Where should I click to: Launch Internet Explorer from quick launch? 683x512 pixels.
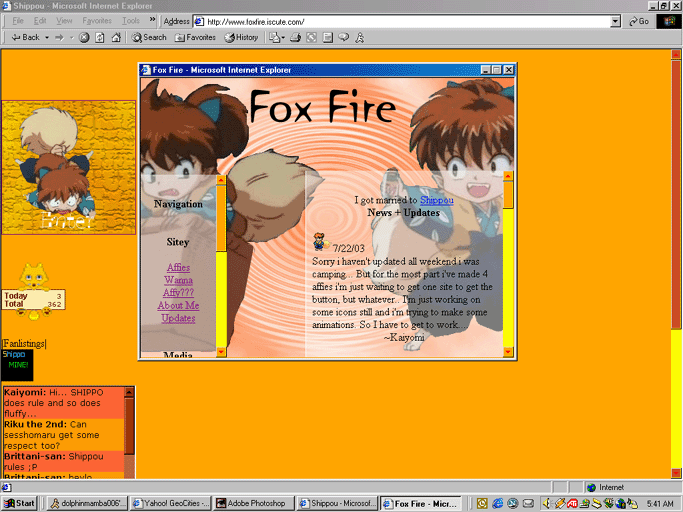click(497, 504)
